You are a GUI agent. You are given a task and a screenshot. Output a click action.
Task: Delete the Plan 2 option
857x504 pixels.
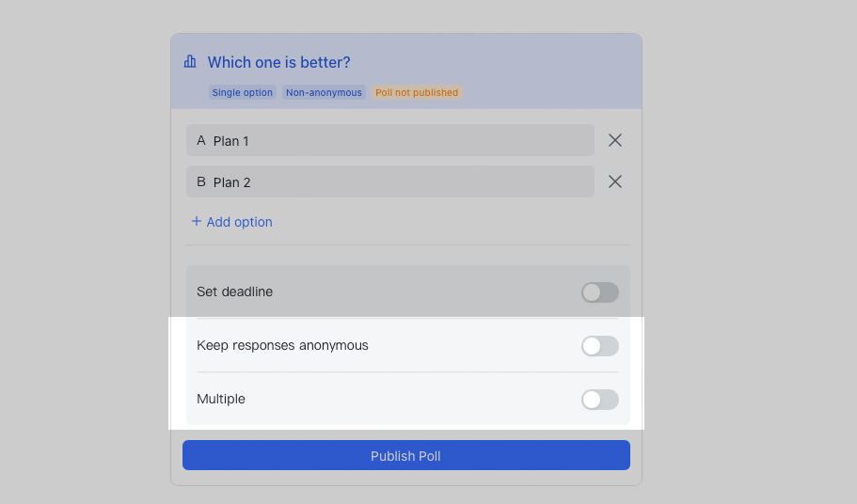point(615,181)
